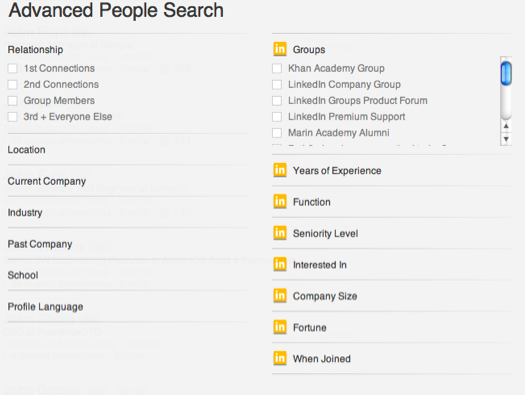
Task: Click the premium icon beside Seniority Level
Action: (x=280, y=233)
